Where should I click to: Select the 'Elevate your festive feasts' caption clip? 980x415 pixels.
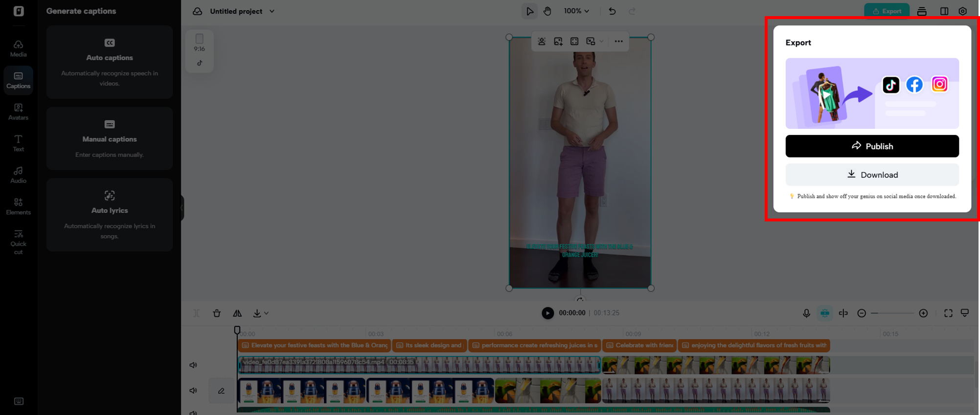(x=314, y=345)
